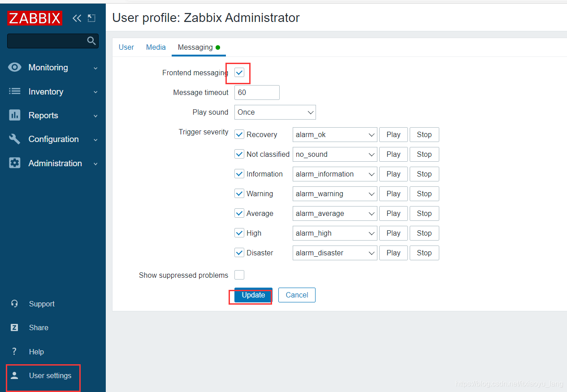Disable Frontend messaging checkbox

click(239, 73)
